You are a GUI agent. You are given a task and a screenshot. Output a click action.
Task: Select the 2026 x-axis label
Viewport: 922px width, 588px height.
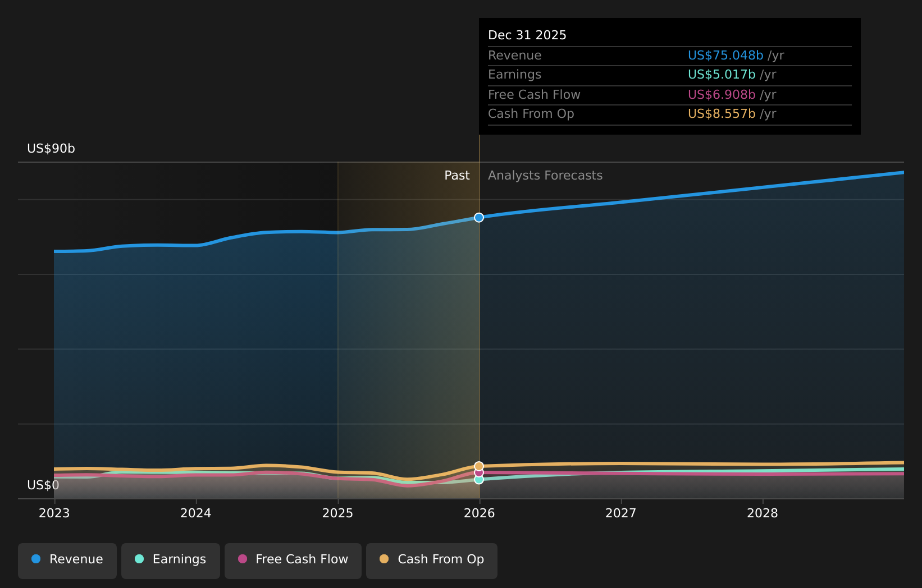click(x=479, y=513)
